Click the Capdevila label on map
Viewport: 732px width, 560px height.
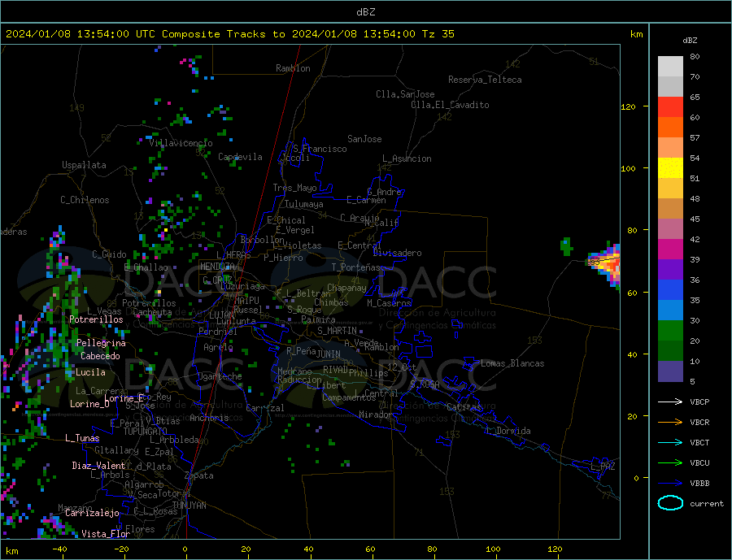[240, 157]
